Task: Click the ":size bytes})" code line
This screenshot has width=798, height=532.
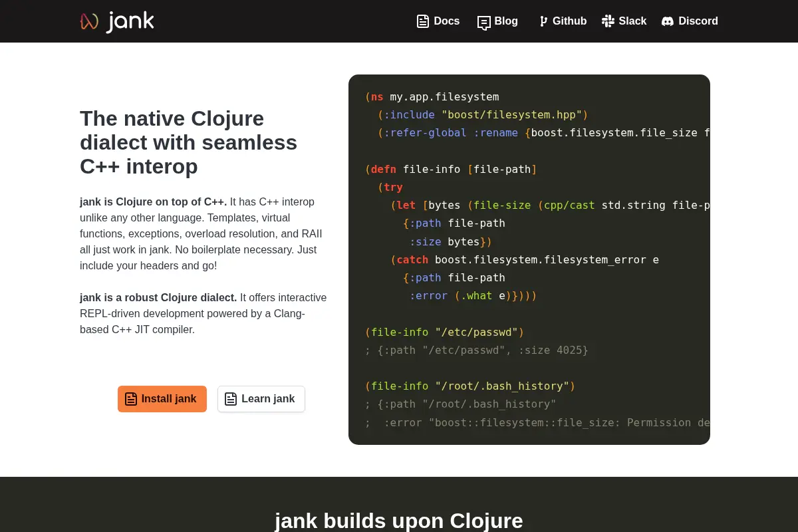Action: point(451,242)
